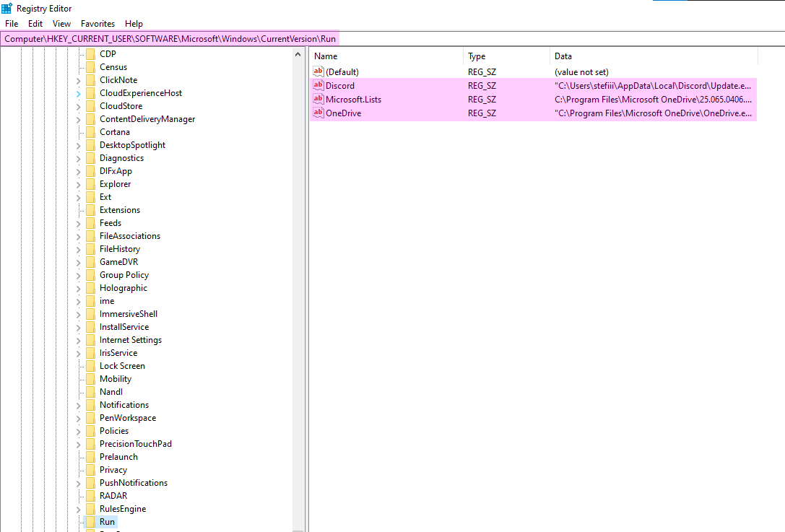785x532 pixels.
Task: Select the (Default) string value icon
Action: coord(318,71)
